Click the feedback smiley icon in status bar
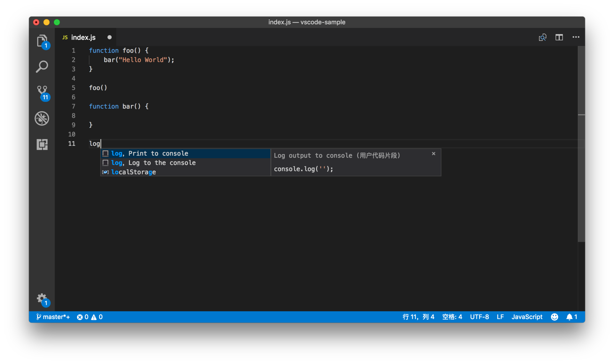This screenshot has height=364, width=614. click(555, 317)
